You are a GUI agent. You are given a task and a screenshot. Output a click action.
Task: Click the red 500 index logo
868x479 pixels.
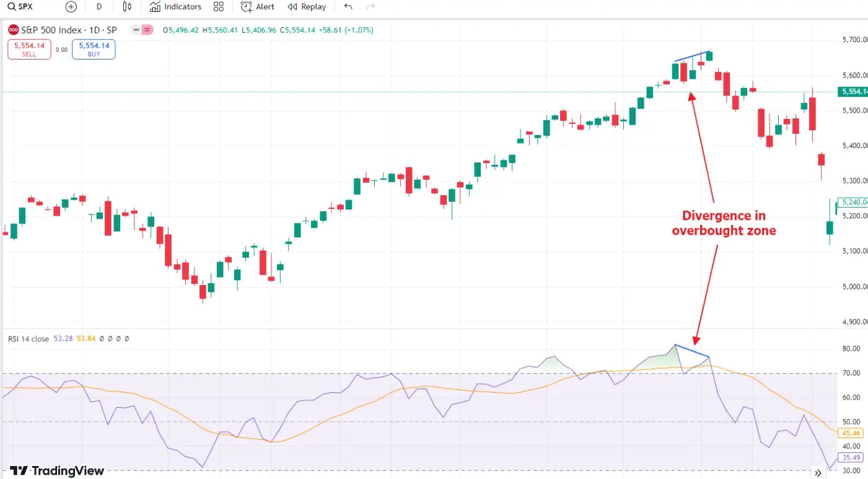14,30
